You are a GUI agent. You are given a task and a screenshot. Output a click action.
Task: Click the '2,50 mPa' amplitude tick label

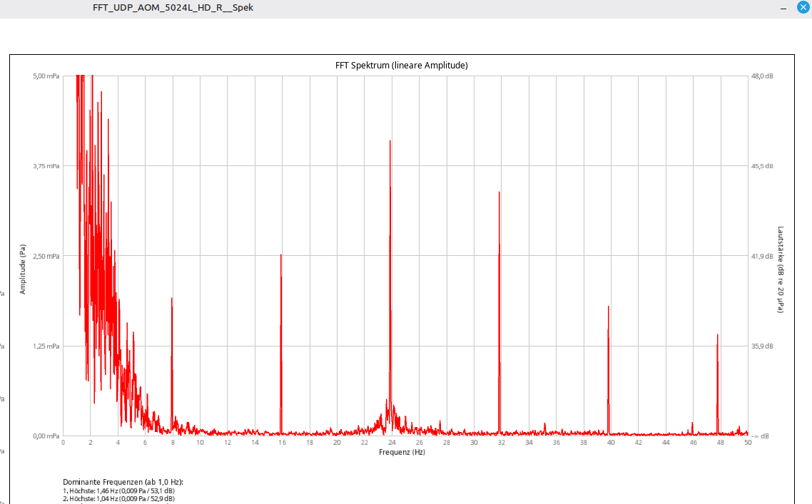[46, 256]
